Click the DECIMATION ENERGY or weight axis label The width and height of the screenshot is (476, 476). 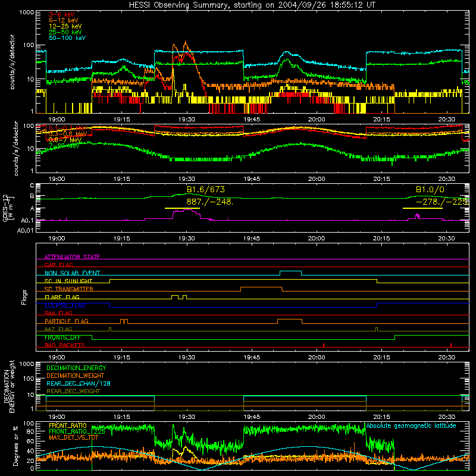pos(9,386)
